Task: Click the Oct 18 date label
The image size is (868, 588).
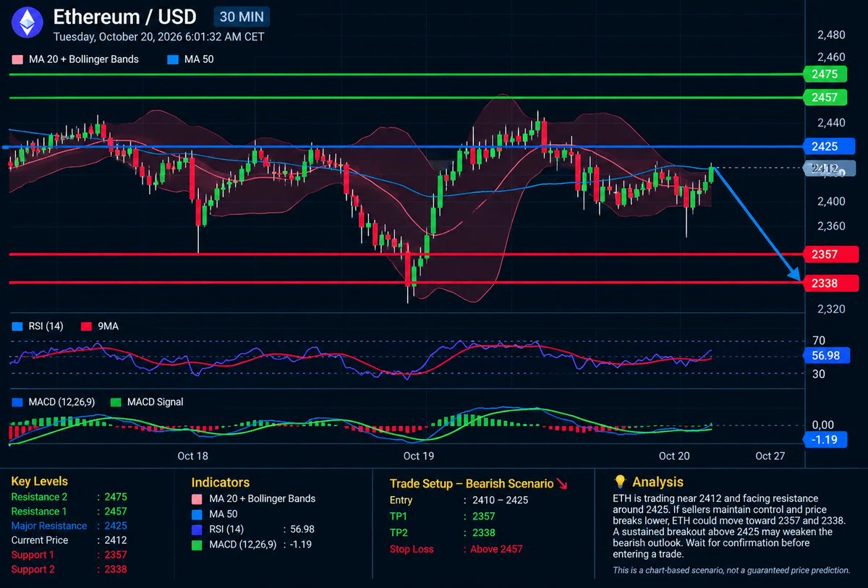Action: pos(192,456)
